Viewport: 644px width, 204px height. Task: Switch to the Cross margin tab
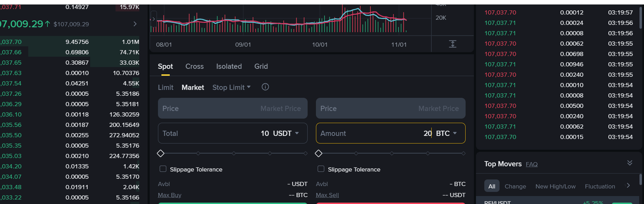click(x=194, y=66)
